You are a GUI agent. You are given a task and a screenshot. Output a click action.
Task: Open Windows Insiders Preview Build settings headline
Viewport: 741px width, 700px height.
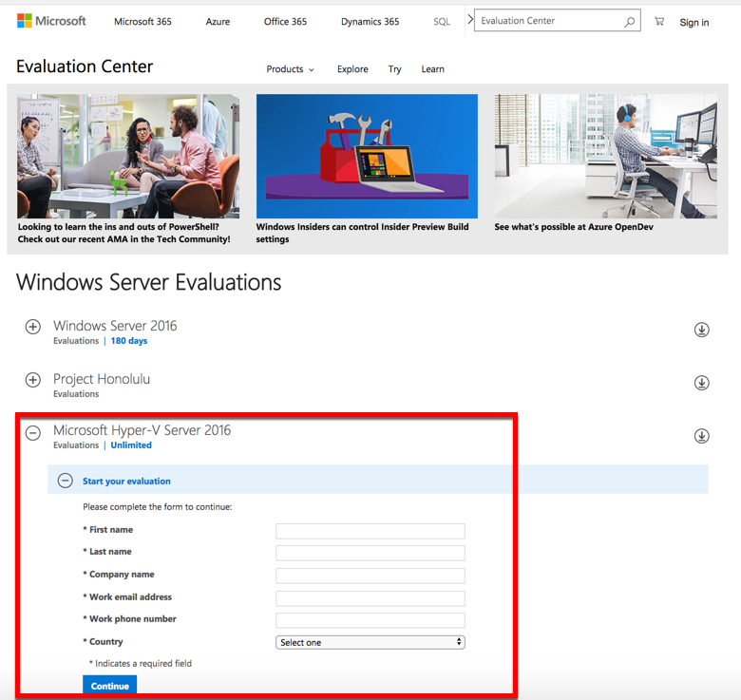pyautogui.click(x=363, y=233)
